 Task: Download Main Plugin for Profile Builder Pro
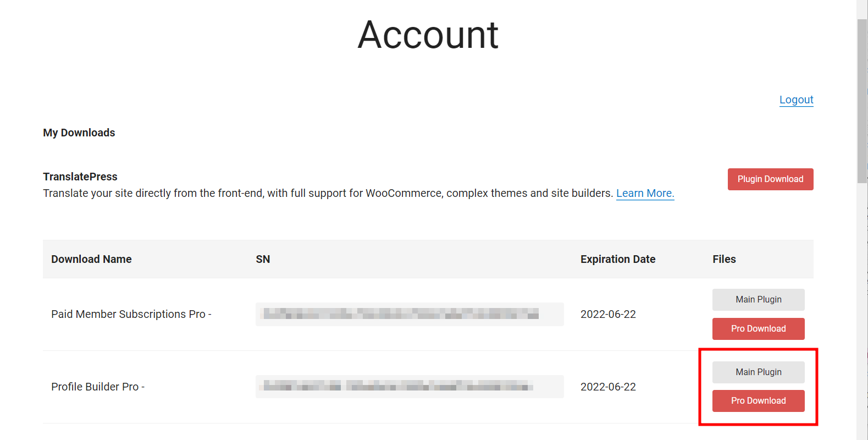[758, 372]
